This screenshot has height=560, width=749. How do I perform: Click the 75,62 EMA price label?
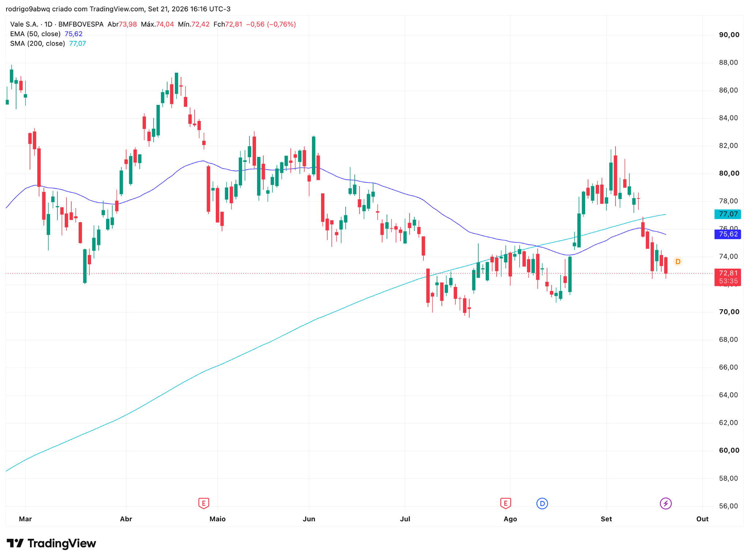click(727, 234)
